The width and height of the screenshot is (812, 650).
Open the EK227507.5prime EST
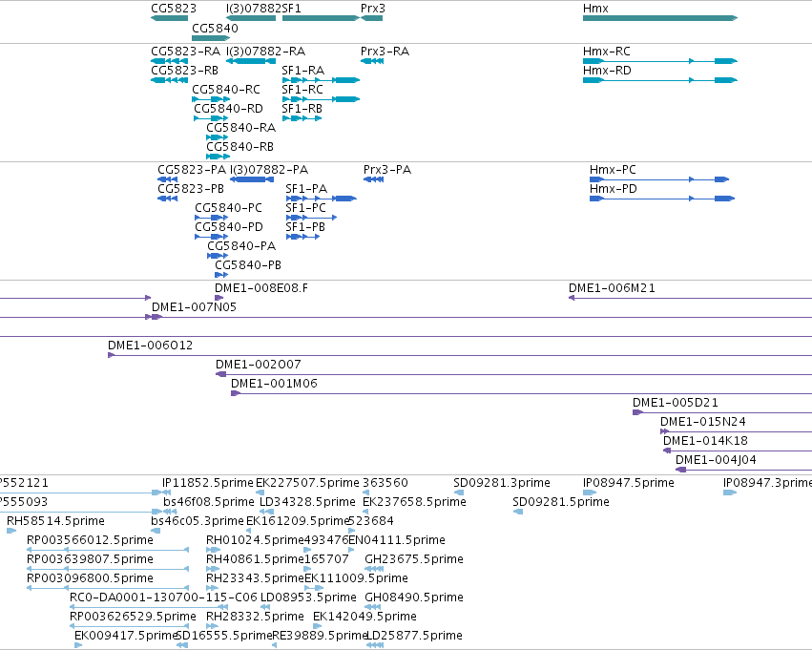260,493
